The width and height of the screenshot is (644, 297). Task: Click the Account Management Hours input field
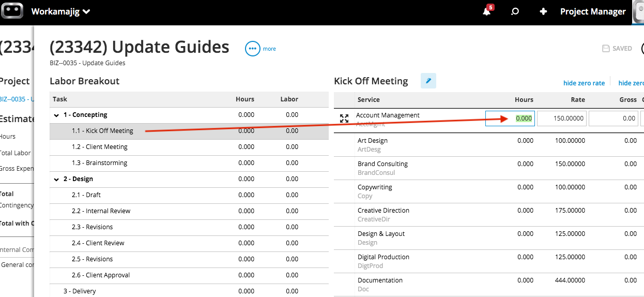[510, 118]
